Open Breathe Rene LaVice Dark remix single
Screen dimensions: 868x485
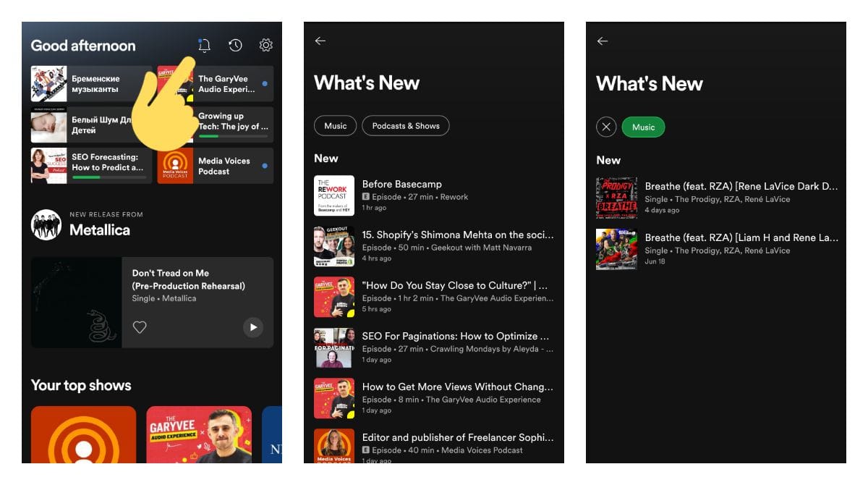click(723, 197)
